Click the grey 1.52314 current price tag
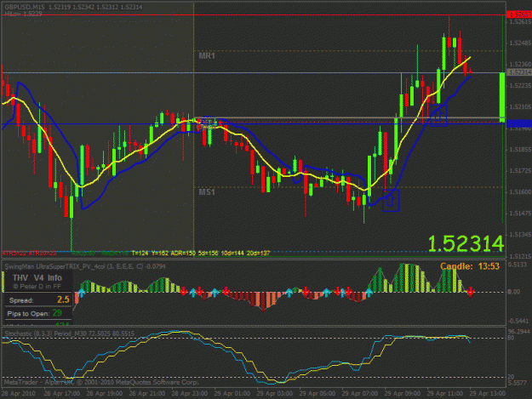Viewport: 532px width, 399px height. (519, 72)
